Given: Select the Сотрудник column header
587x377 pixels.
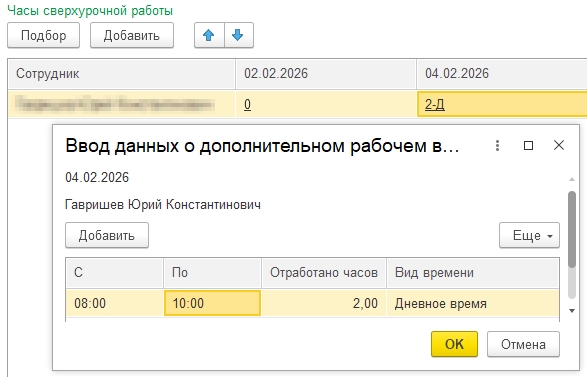Looking at the screenshot, I should tap(122, 74).
